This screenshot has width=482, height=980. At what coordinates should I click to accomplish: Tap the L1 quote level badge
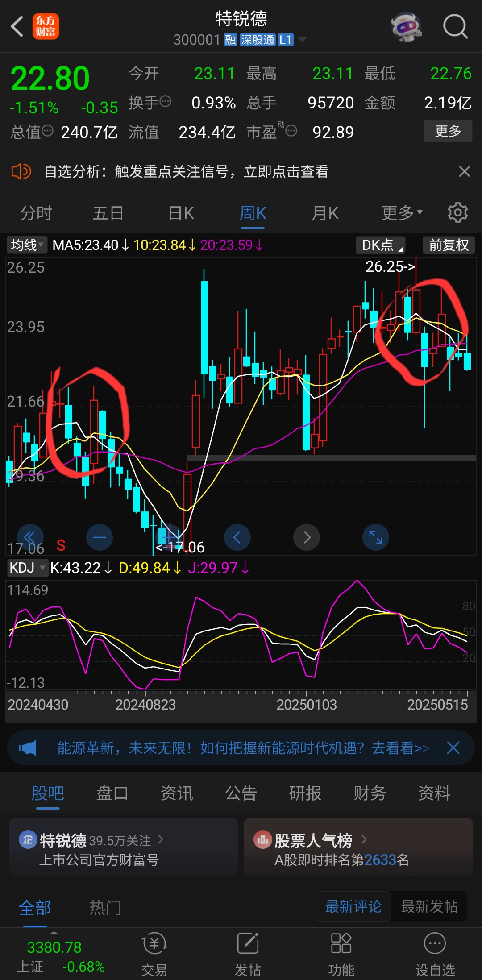285,40
